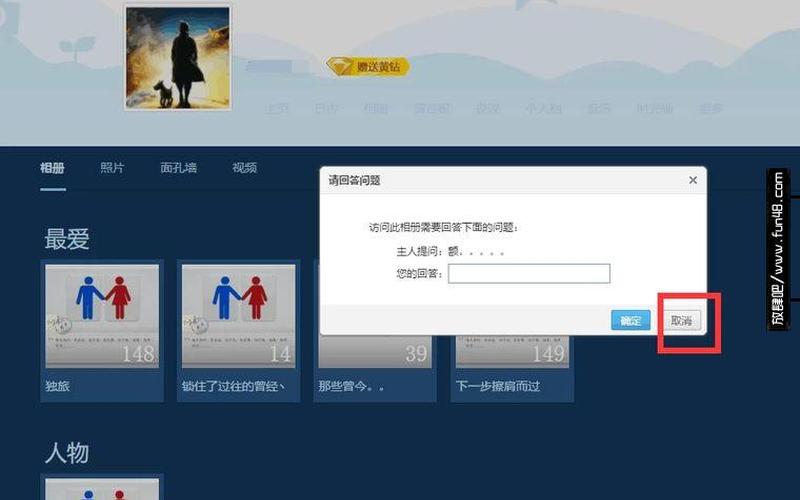Select the 面孔墙 tab
This screenshot has height=500, width=800.
coord(179,168)
